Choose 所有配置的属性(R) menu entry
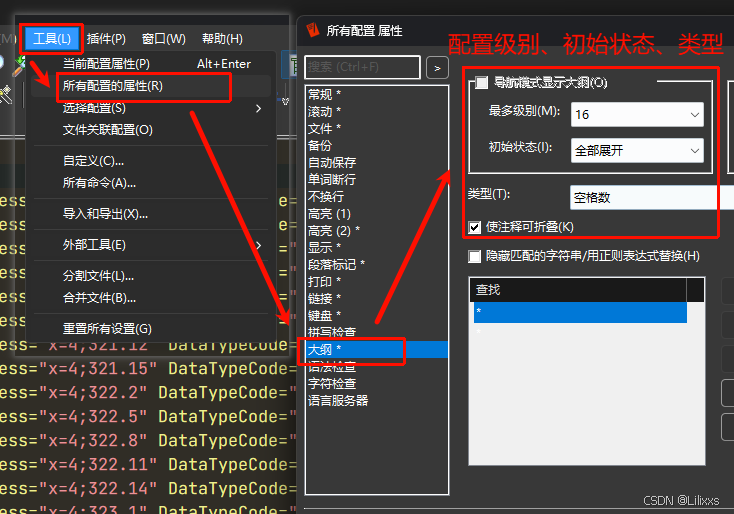Viewport: 734px width, 514px height. tap(151, 86)
